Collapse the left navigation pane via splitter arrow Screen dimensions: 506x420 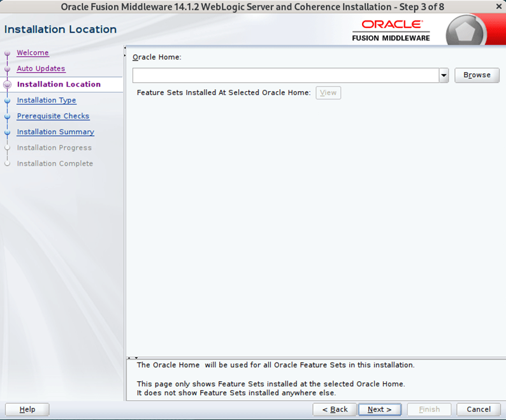(125, 48)
